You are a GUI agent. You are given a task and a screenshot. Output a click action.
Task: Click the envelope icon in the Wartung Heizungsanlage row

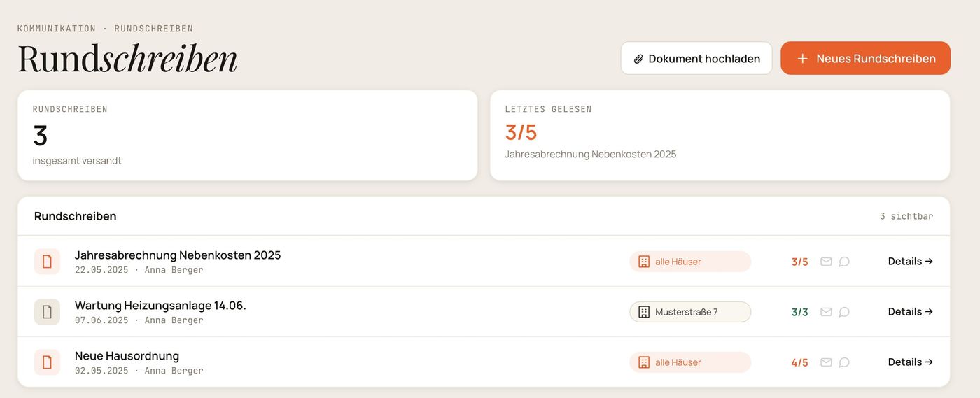826,312
